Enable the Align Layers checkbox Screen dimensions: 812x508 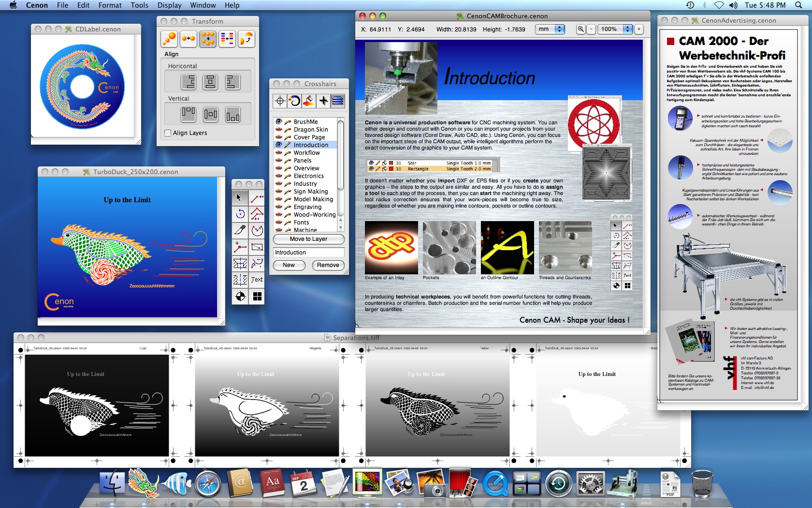(168, 133)
